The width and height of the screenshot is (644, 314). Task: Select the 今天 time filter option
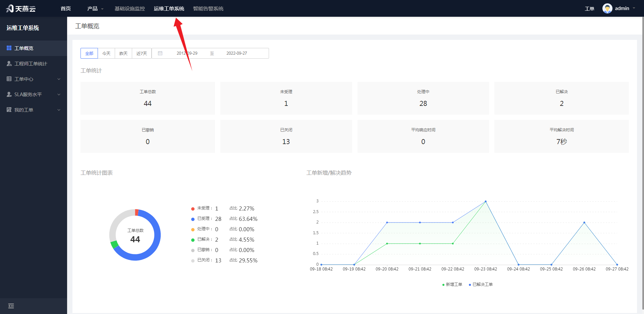coord(106,53)
